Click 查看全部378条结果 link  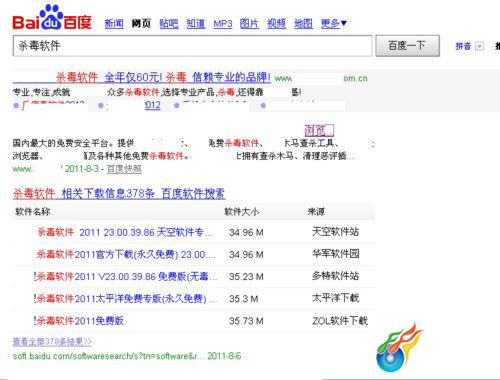(52, 342)
